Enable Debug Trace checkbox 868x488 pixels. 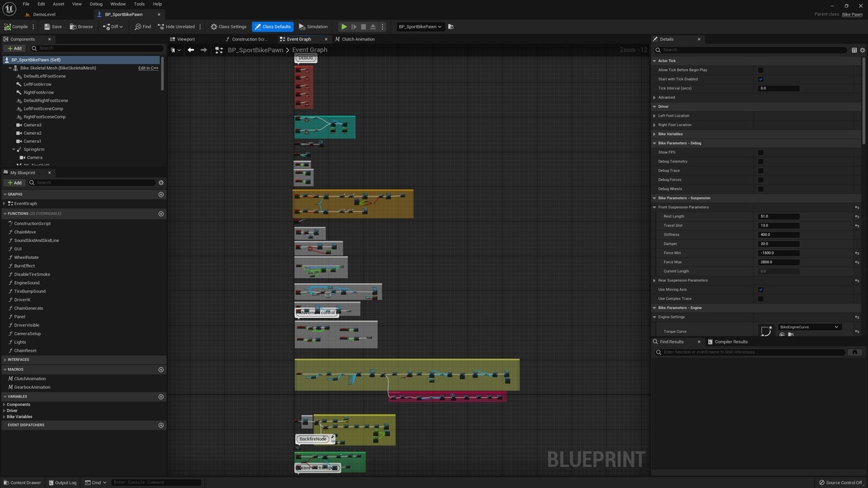point(760,170)
